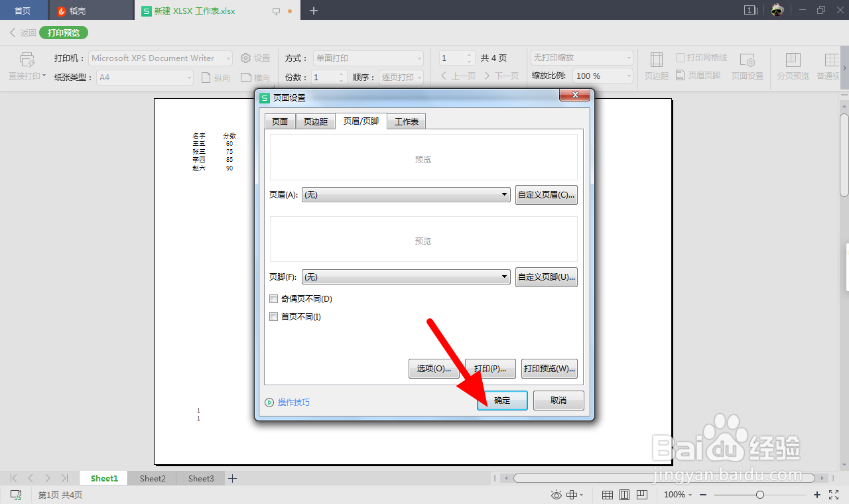Viewport: 849px width, 504px height.
Task: Open 无打印缩放 scaling dropdown
Action: pyautogui.click(x=582, y=58)
